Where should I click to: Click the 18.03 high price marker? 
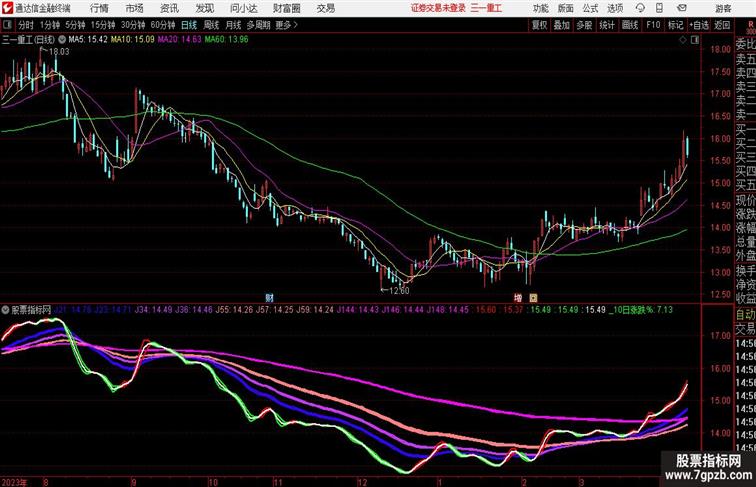[59, 52]
